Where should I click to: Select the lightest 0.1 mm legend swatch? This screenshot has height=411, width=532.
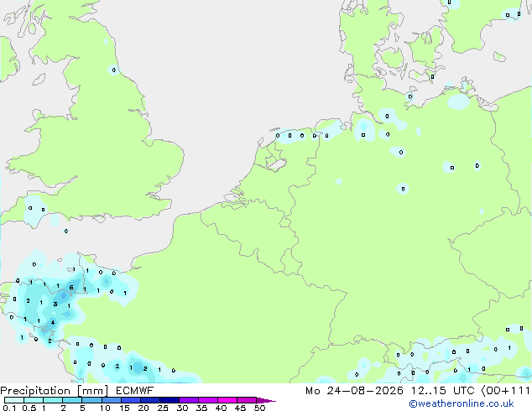tap(14, 400)
